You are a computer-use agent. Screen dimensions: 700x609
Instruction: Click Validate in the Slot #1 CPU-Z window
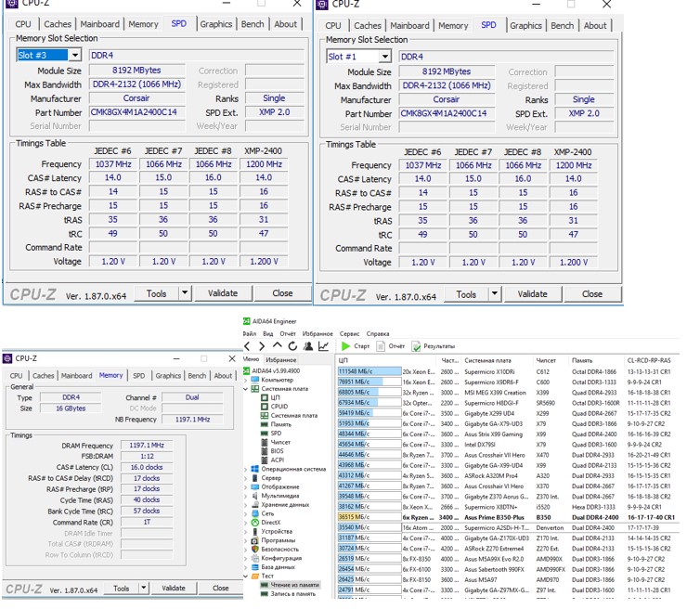pos(532,294)
